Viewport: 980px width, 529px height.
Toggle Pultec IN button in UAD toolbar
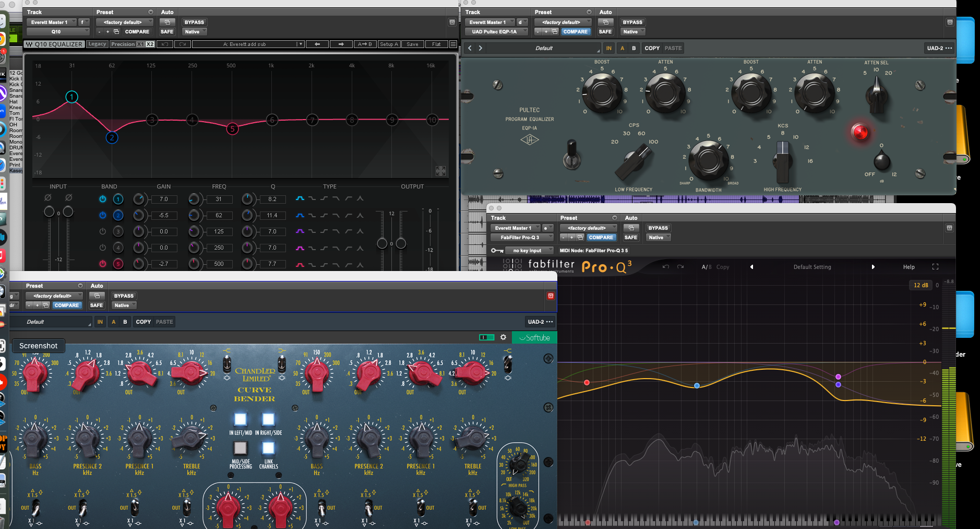pos(608,48)
